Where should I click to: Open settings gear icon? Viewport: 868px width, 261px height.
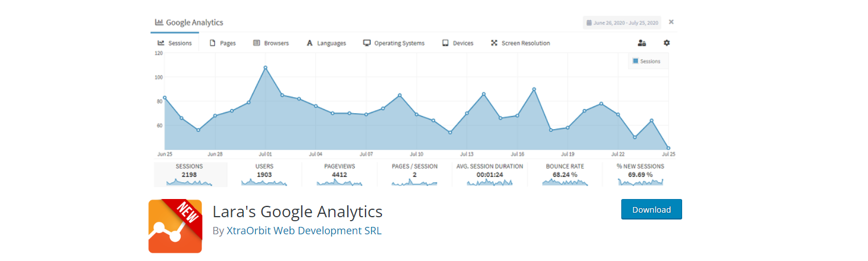[667, 43]
